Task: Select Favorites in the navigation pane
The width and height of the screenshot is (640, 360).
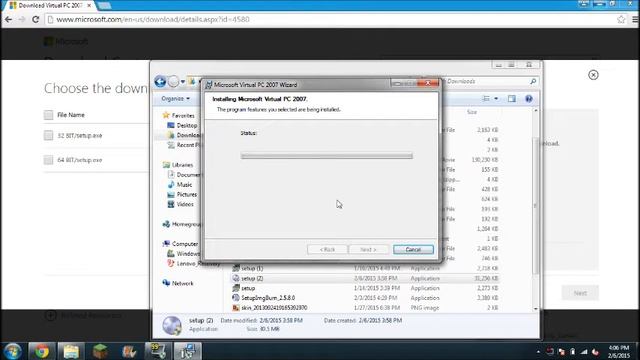Action: click(x=178, y=116)
